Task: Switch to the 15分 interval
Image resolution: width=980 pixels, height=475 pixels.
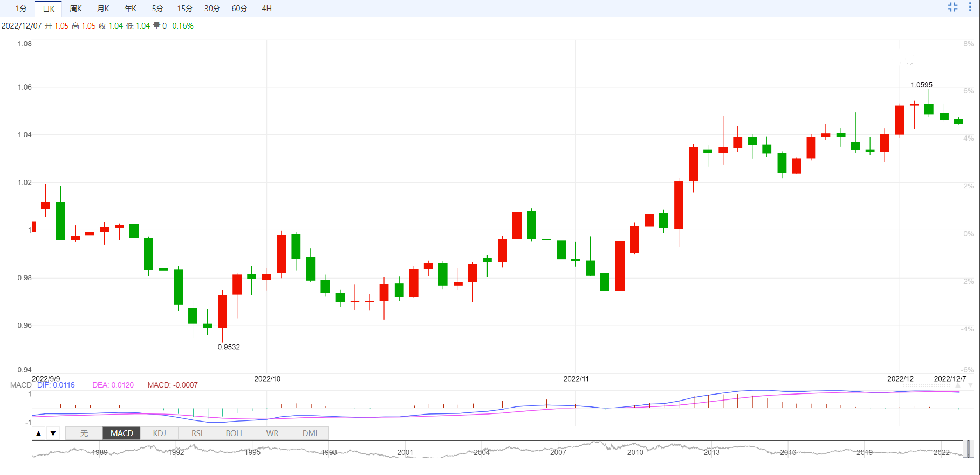Action: coord(185,9)
